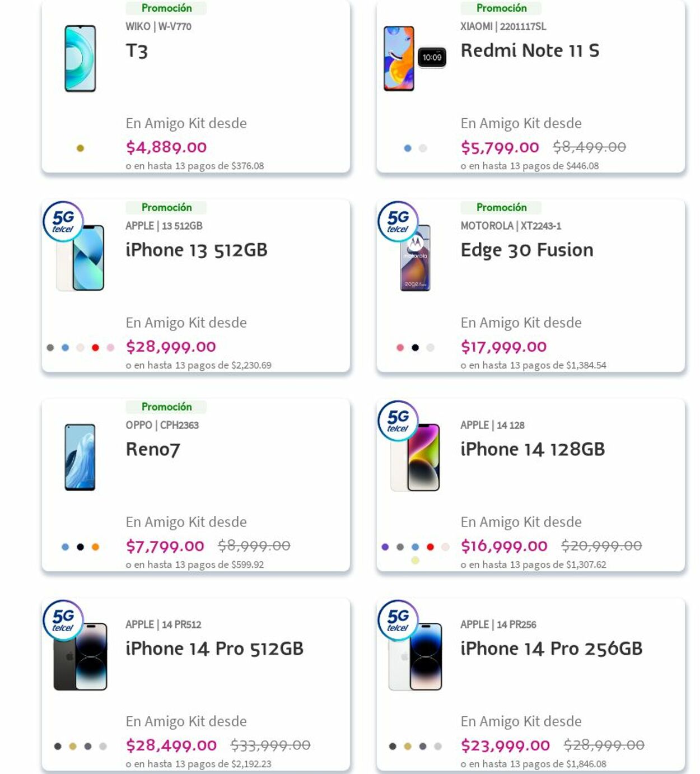Select the yellow color for iPhone 14 128GB
This screenshot has width=700, height=774.
pyautogui.click(x=415, y=560)
